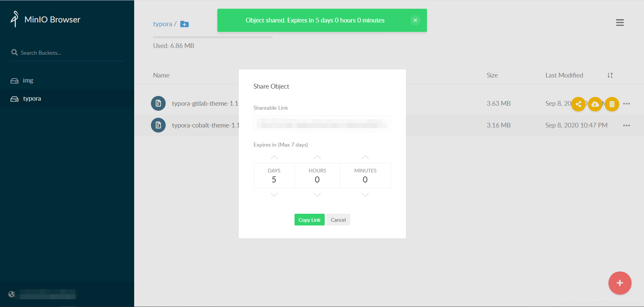Click the Copy Link button
The height and width of the screenshot is (307, 644).
tap(309, 220)
